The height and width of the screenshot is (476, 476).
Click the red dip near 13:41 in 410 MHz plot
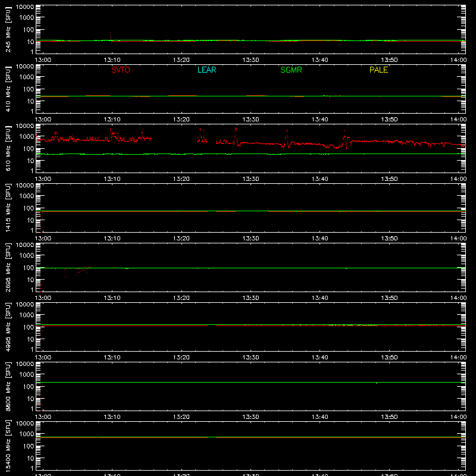[330, 98]
